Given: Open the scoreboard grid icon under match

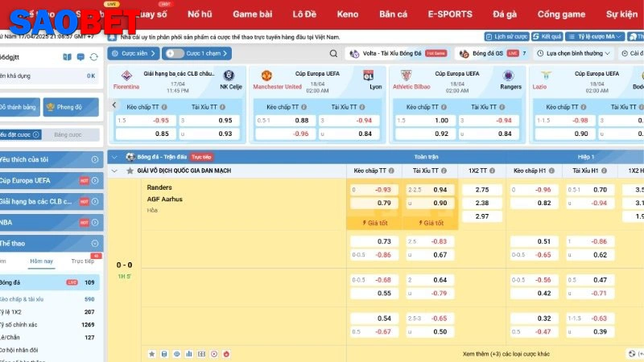Looking at the screenshot, I should tap(202, 354).
